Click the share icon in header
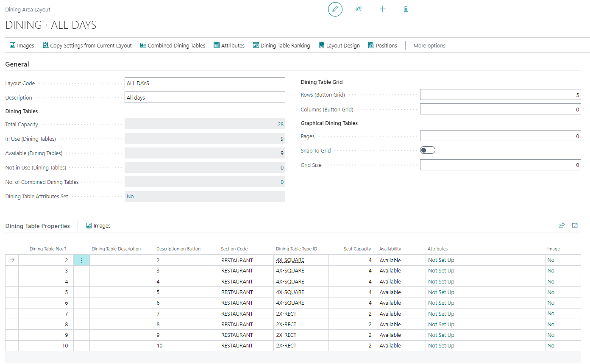Image resolution: width=590 pixels, height=364 pixels. [359, 9]
